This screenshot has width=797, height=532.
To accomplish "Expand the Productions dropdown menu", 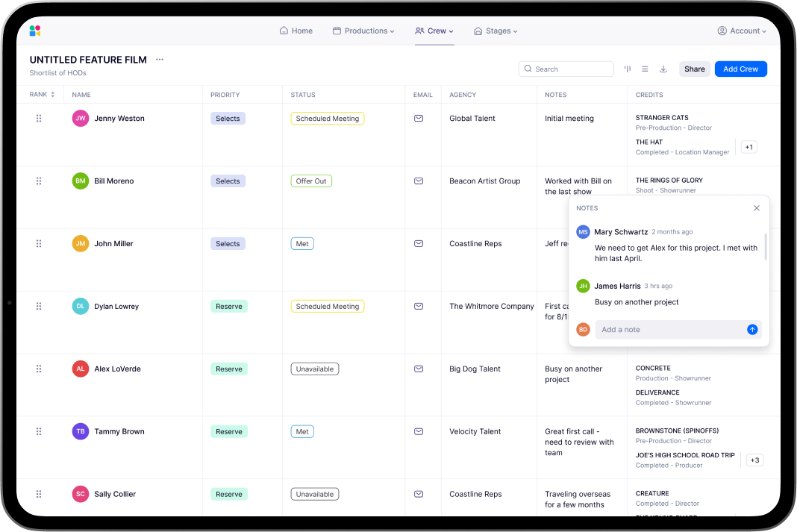I will pos(364,31).
